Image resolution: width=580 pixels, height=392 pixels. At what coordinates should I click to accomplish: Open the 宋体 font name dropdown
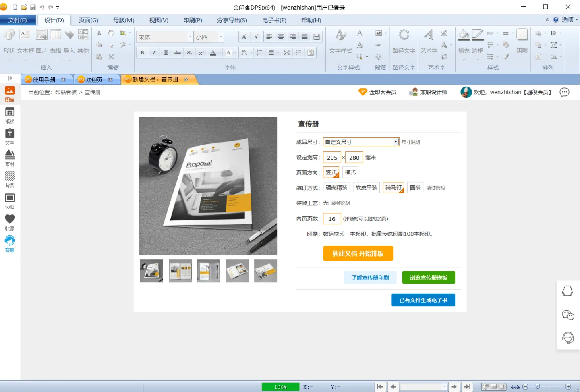pyautogui.click(x=190, y=37)
